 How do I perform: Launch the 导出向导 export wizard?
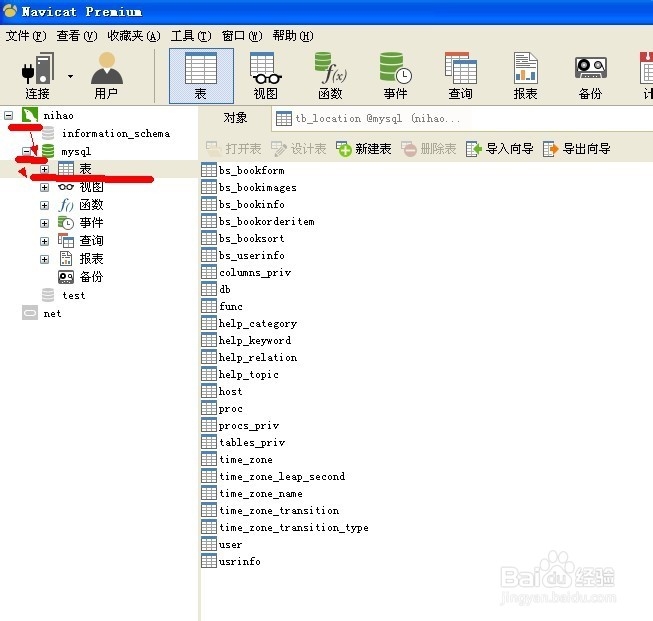(576, 149)
